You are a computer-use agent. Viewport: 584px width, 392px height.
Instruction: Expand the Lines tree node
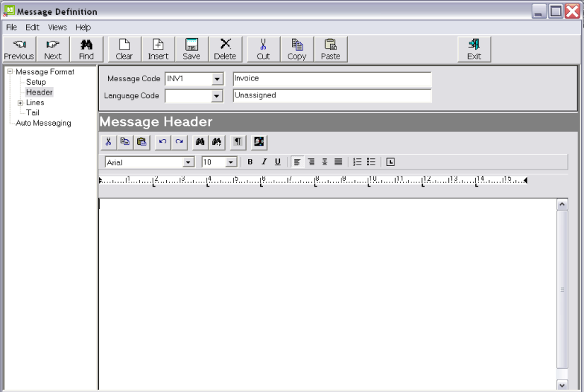(20, 103)
